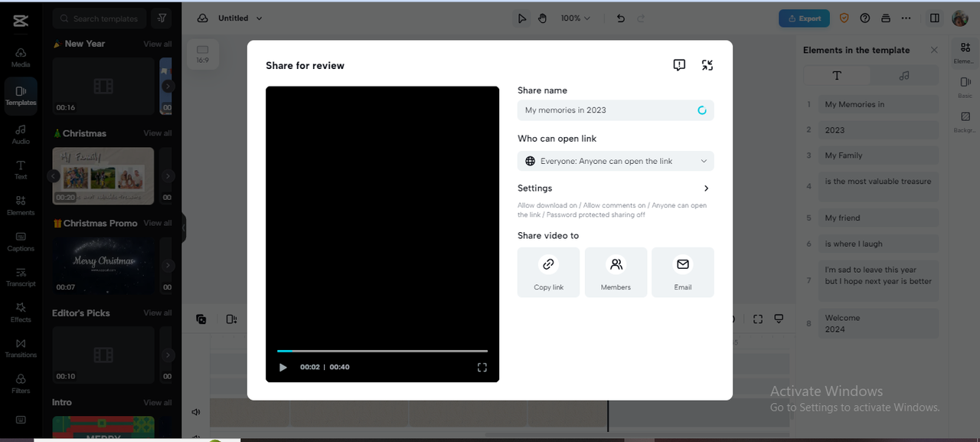
Task: Click the cloud save icon
Action: [x=202, y=18]
